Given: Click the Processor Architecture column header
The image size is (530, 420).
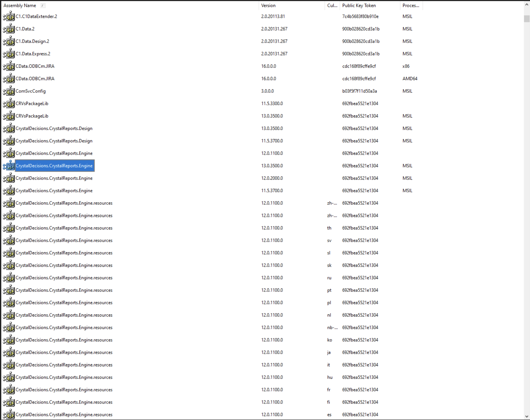Looking at the screenshot, I should (x=411, y=5).
